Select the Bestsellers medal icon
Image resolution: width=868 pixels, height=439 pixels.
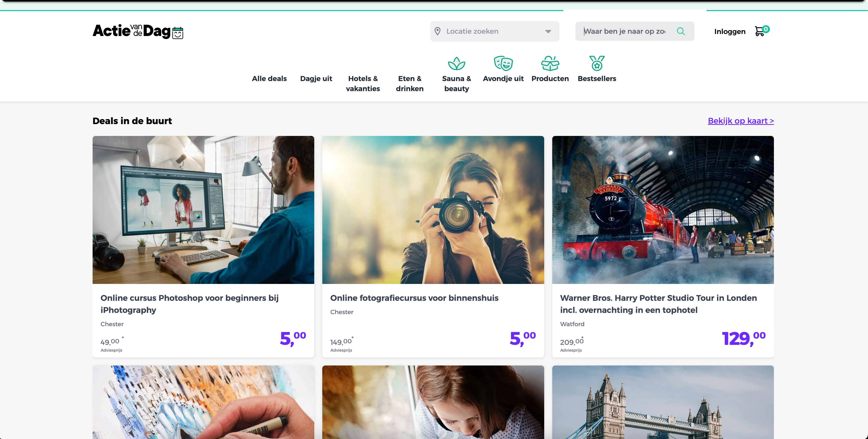597,63
